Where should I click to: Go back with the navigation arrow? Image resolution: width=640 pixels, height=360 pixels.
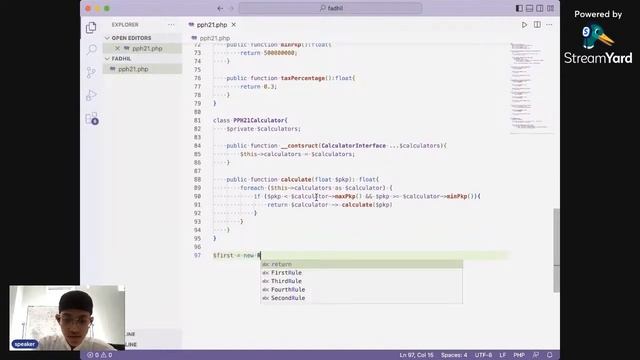pyautogui.click(x=220, y=8)
